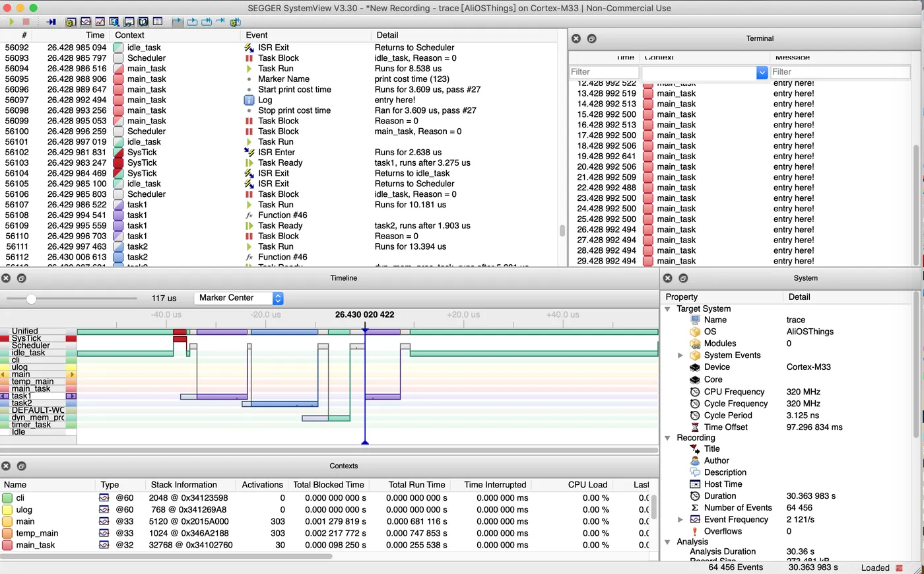Open the table-grid window toolbar icon
The width and height of the screenshot is (924, 574).
158,22
